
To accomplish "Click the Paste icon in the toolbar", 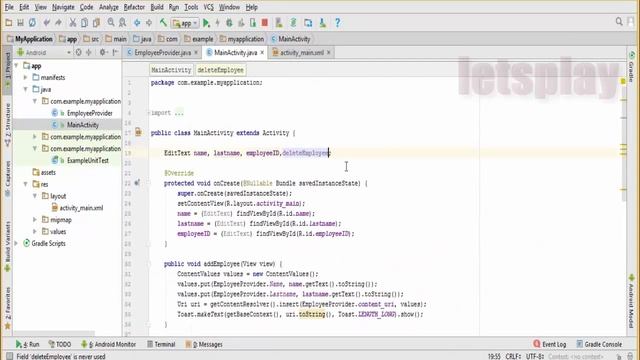I will pos(96,23).
